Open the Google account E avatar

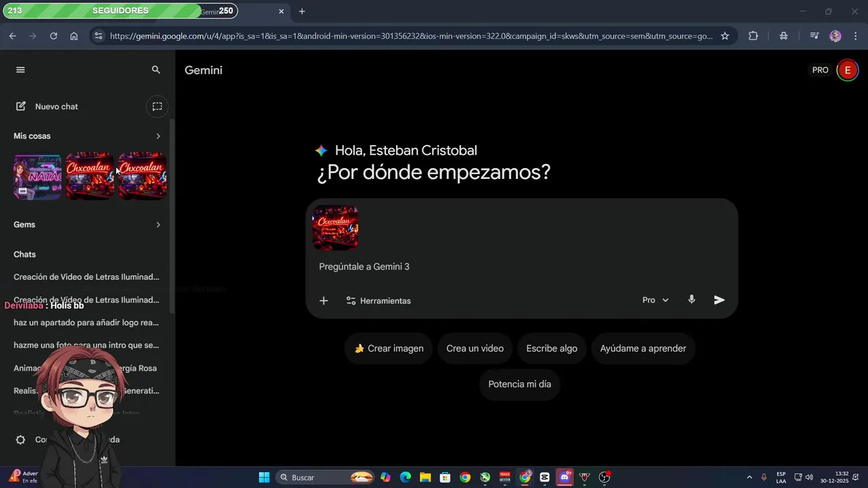pyautogui.click(x=847, y=70)
